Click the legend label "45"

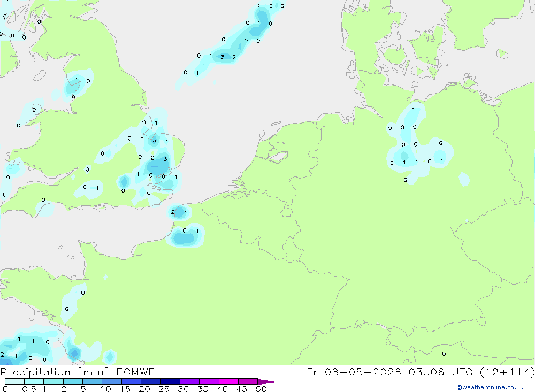242,389
